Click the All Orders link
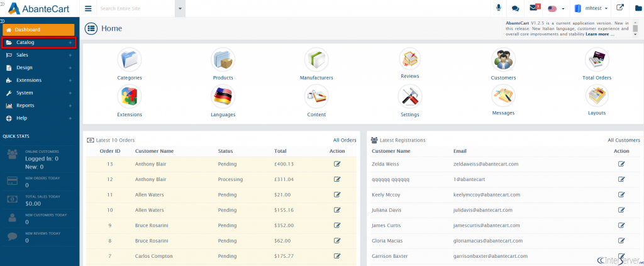 (x=345, y=140)
